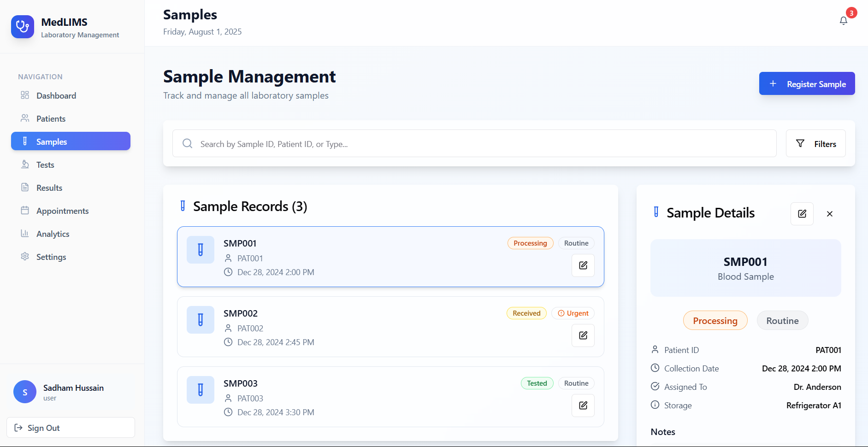This screenshot has height=447, width=868.
Task: Open Settings from the sidebar
Action: pyautogui.click(x=71, y=257)
